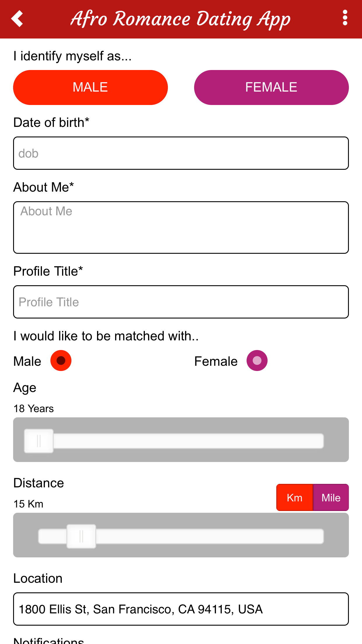The width and height of the screenshot is (362, 644).
Task: Select Male radio button for match preference
Action: [x=61, y=360]
